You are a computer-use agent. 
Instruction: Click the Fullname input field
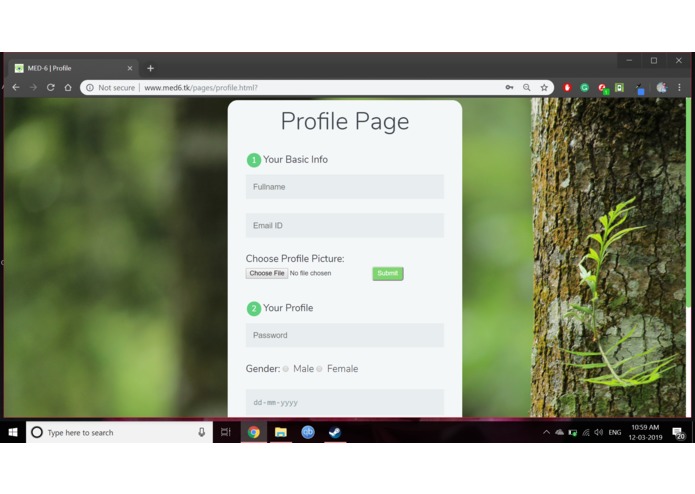coord(344,187)
